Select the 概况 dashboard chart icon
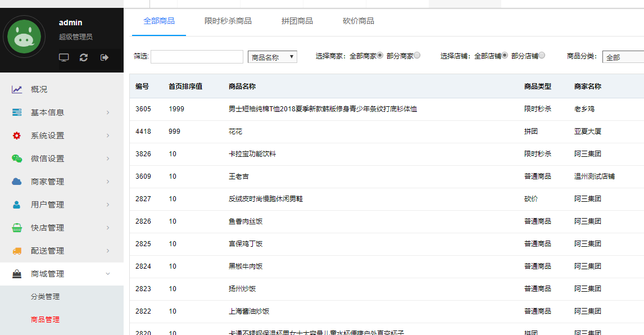Image resolution: width=644 pixels, height=335 pixels. tap(17, 89)
